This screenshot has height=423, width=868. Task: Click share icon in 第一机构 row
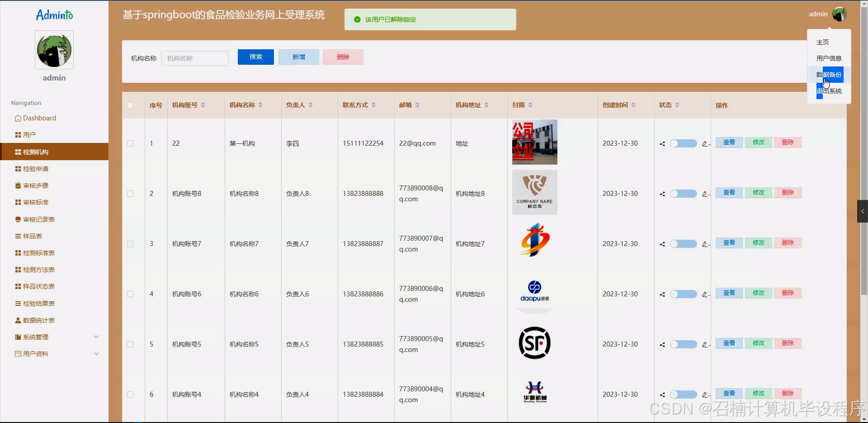click(x=662, y=144)
